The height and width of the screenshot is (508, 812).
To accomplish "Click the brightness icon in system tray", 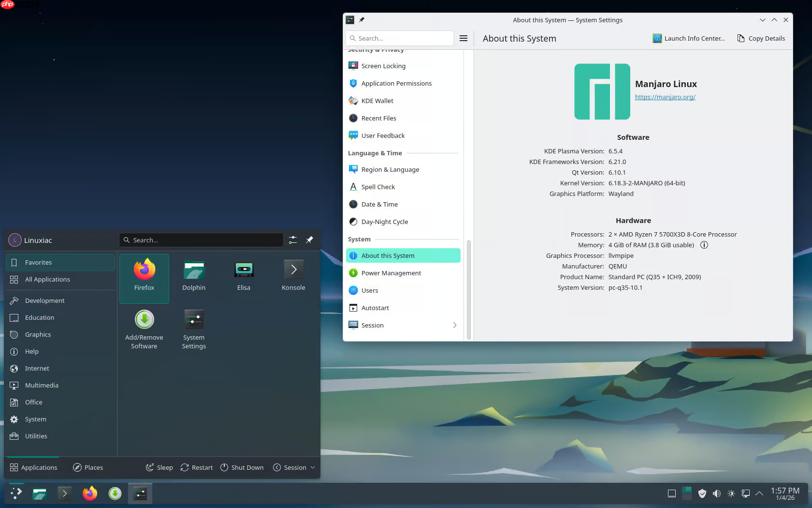I will click(x=731, y=493).
